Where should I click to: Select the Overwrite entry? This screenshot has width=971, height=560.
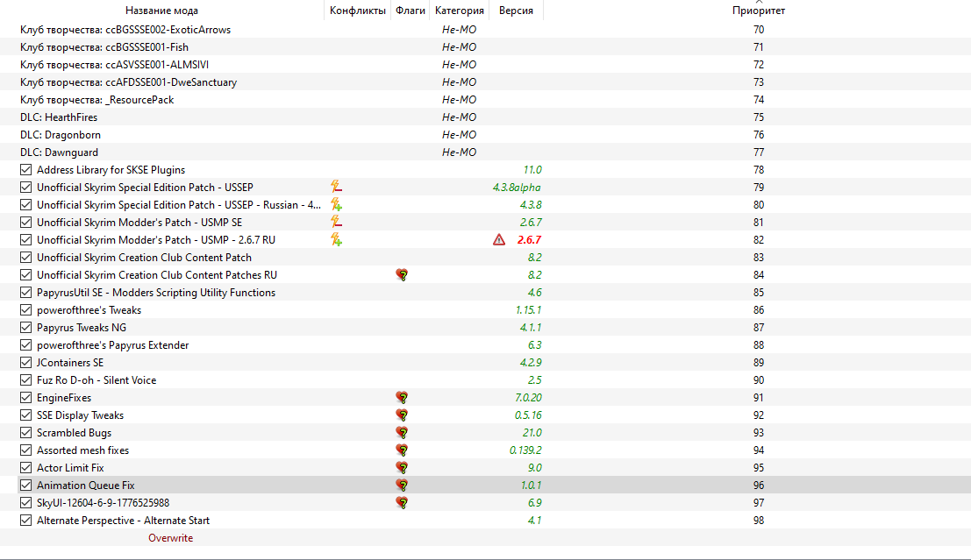tap(170, 538)
